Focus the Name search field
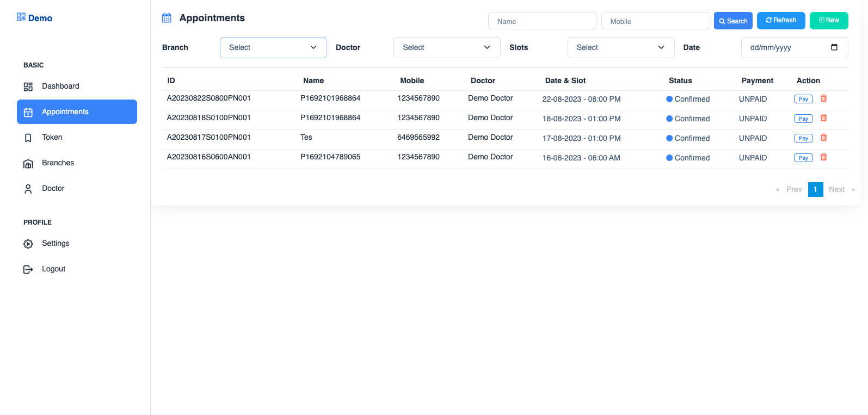Screen dimensions: 868x415 coord(543,21)
